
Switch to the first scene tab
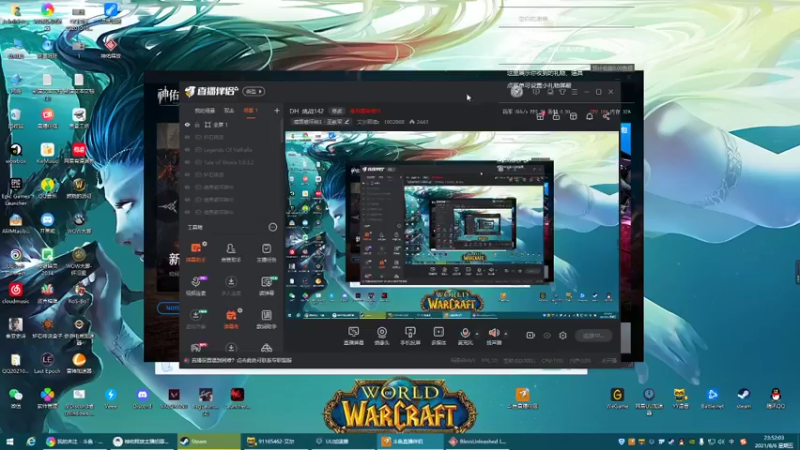click(205, 111)
